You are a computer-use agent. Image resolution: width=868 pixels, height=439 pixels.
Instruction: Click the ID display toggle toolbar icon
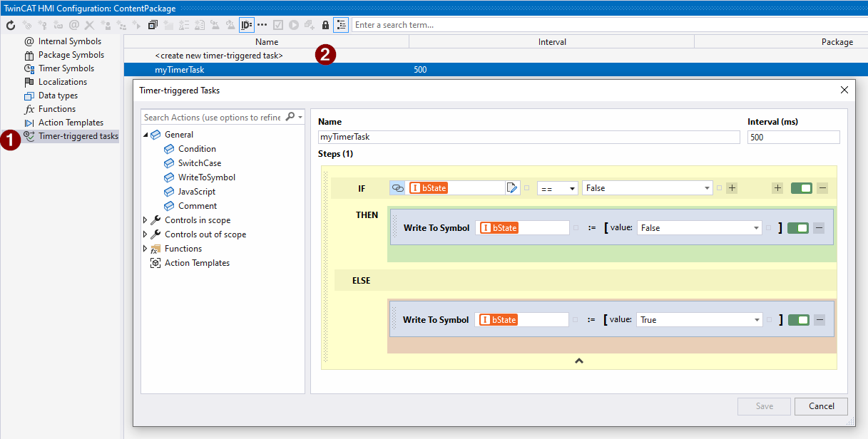click(x=246, y=25)
